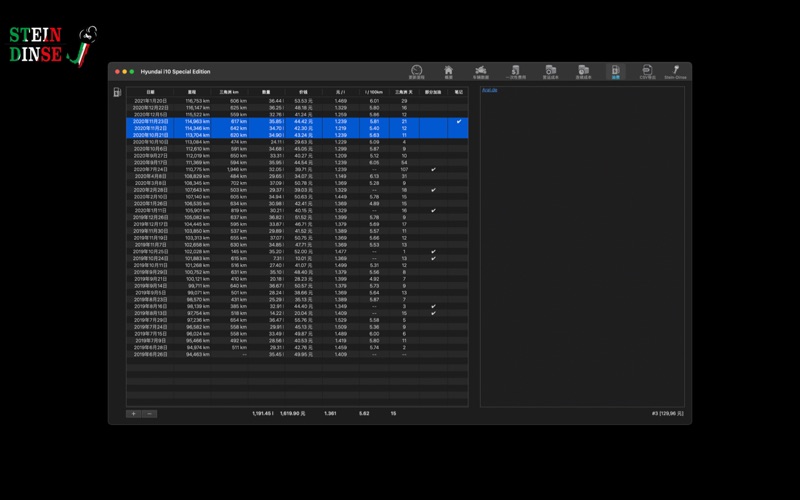Open the dollar-sheet one-time costs icon

(x=515, y=71)
